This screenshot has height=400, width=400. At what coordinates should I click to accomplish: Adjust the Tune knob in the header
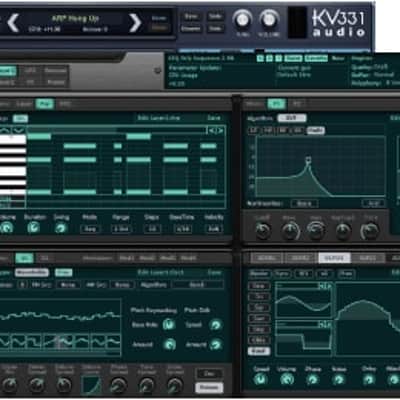coord(242,20)
